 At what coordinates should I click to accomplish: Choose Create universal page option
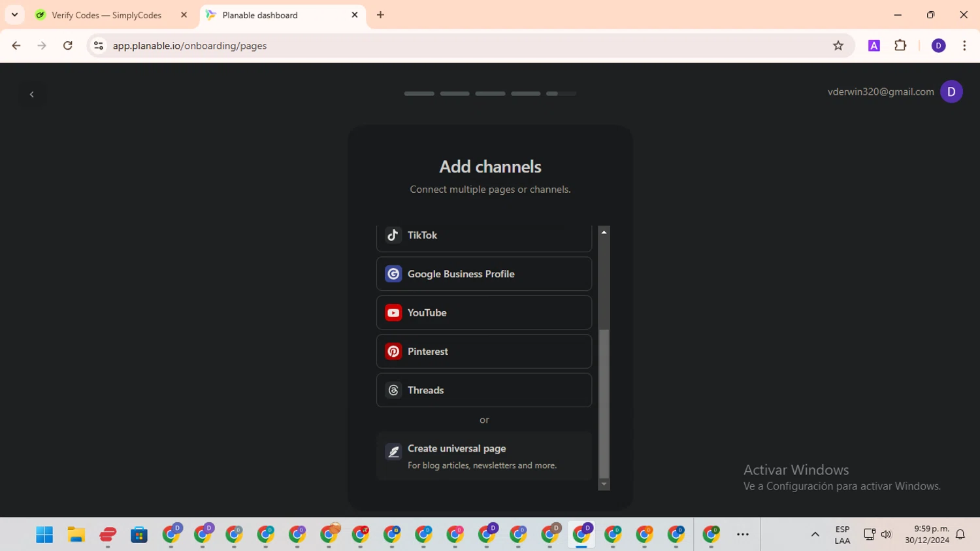[483, 456]
